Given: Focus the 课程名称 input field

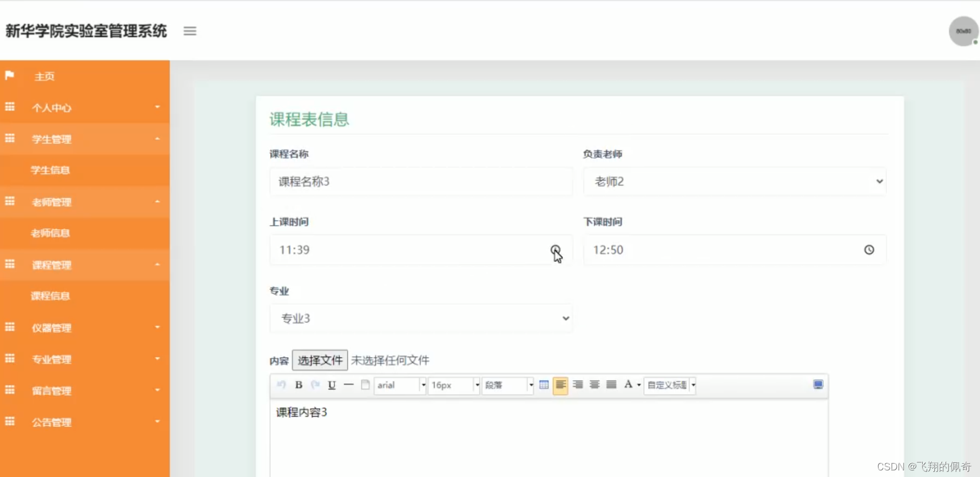Looking at the screenshot, I should click(x=421, y=182).
